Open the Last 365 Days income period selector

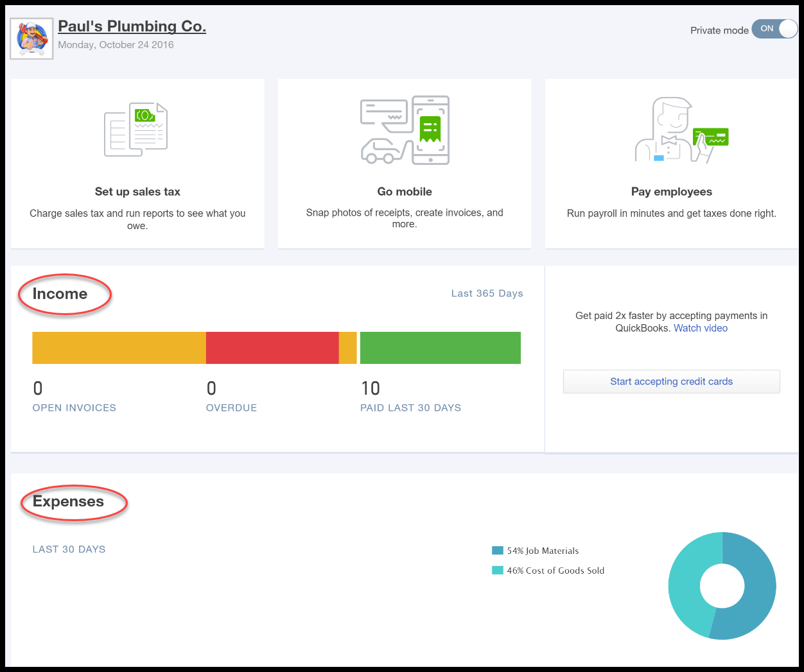(x=487, y=293)
